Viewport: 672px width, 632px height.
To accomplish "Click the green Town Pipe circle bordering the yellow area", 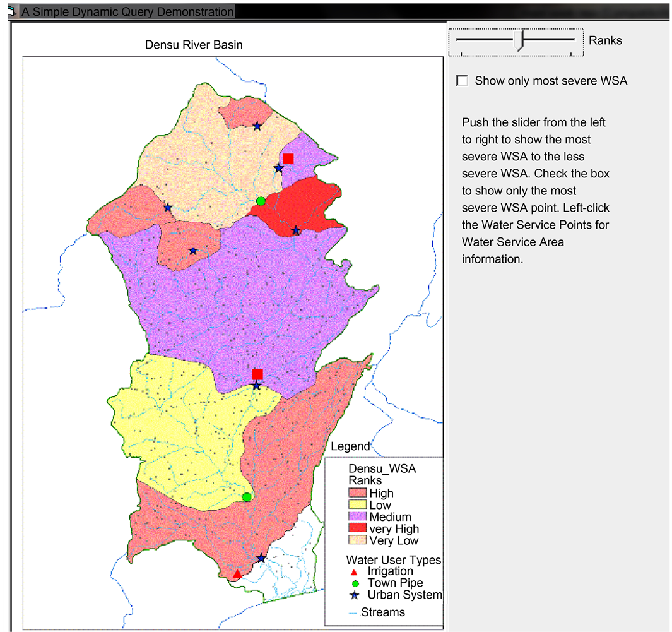I will coord(247,497).
